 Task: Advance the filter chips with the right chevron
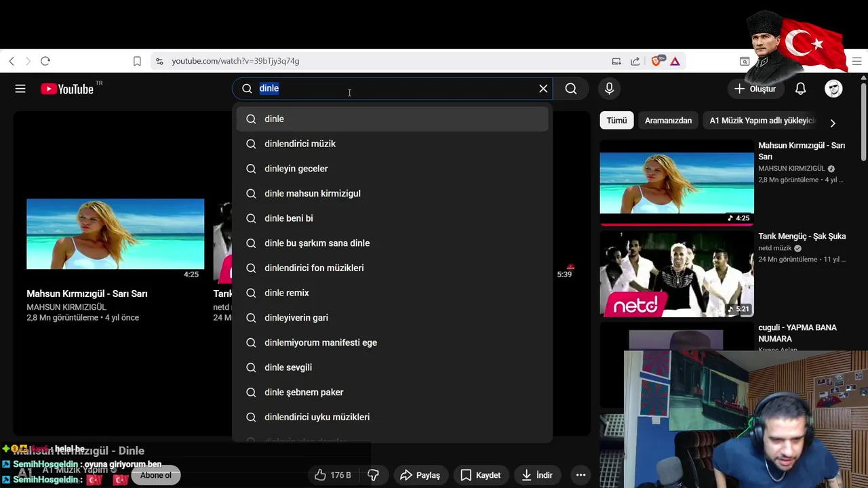click(x=833, y=123)
